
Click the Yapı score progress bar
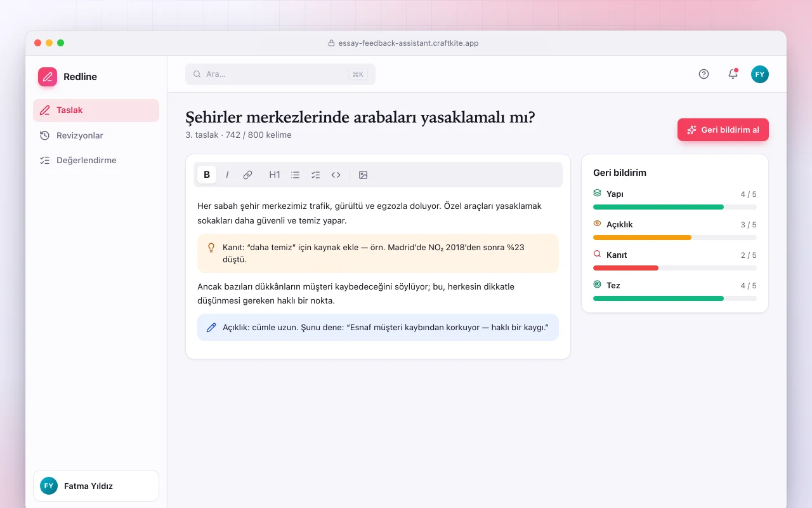point(675,207)
